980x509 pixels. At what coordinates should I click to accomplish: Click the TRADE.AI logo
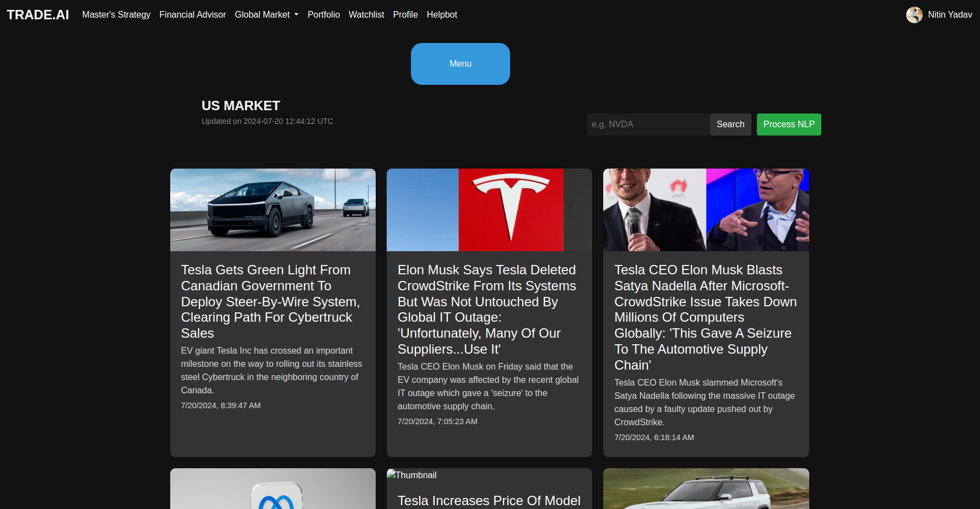point(37,15)
